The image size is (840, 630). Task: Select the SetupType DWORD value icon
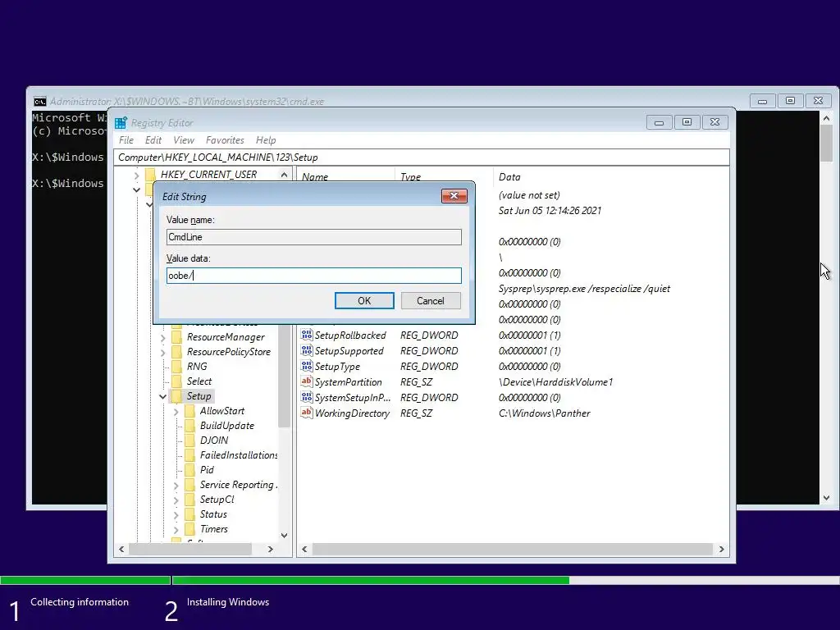click(x=307, y=366)
